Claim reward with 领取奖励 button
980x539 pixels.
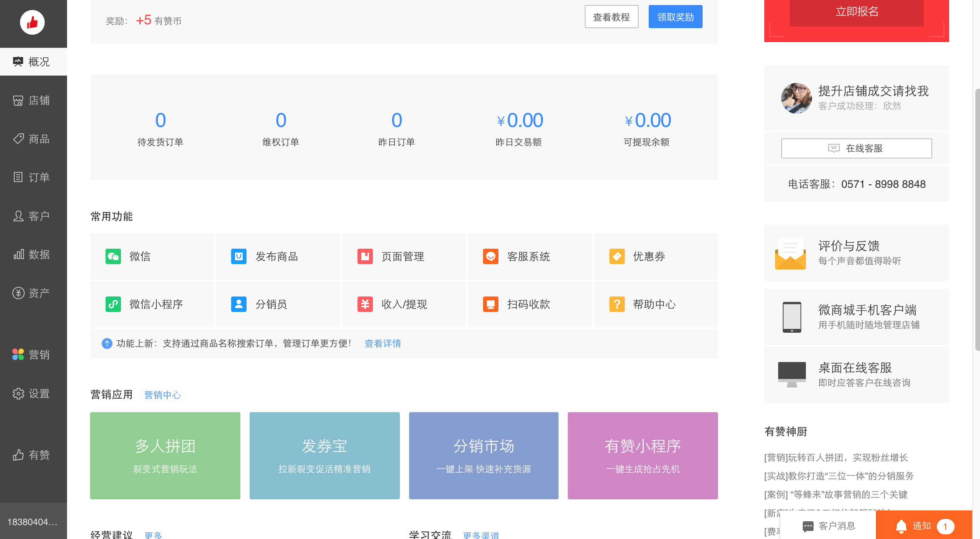point(675,17)
